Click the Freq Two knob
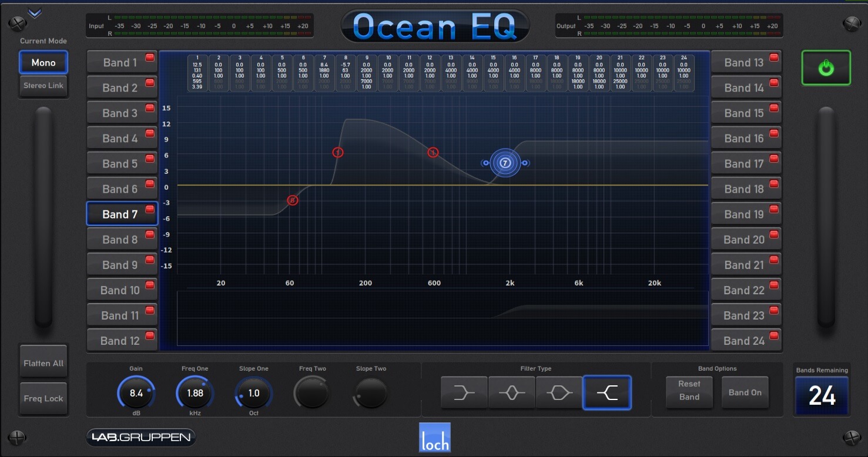868x457 pixels. 312,393
